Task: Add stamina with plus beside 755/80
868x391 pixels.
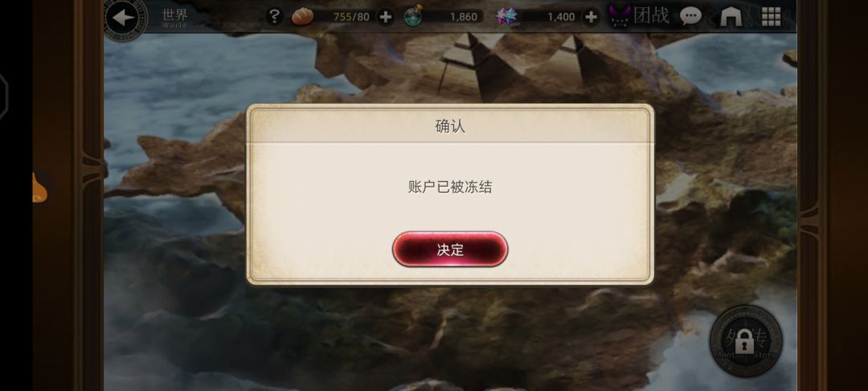Action: [386, 17]
